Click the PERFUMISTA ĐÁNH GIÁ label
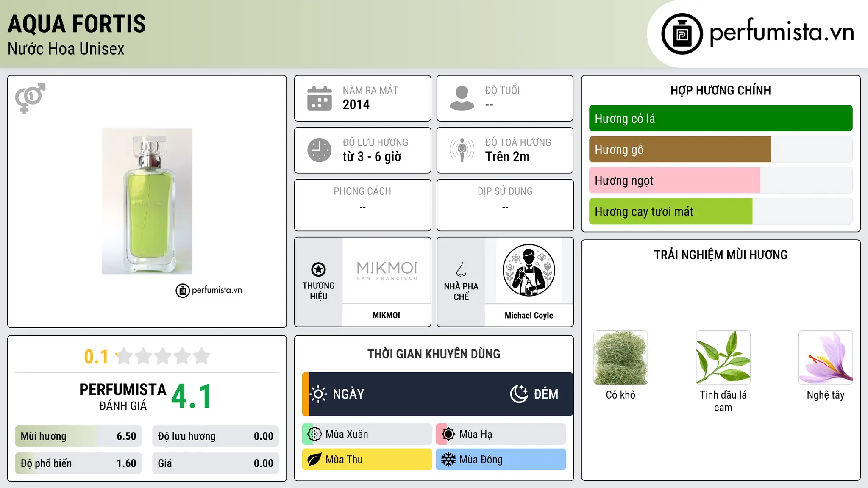The image size is (868, 488). 123,396
